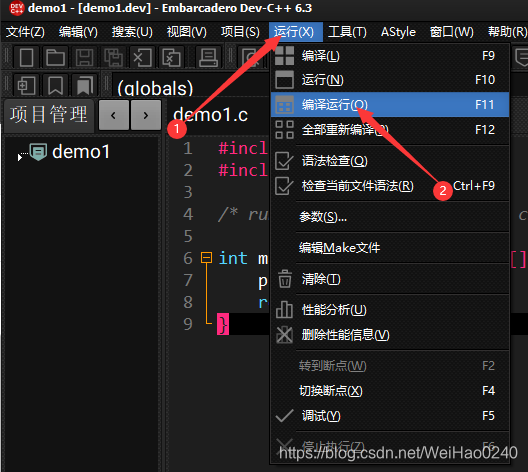Screen dimensions: 528x472
Task: Open the (globals) scope dropdown
Action: click(x=190, y=86)
